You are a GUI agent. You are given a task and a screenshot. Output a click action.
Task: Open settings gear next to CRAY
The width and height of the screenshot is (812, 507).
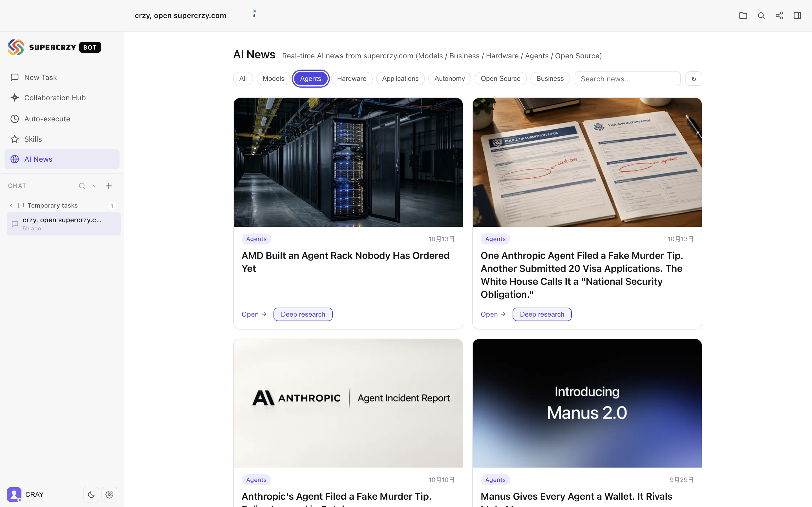[x=109, y=494]
